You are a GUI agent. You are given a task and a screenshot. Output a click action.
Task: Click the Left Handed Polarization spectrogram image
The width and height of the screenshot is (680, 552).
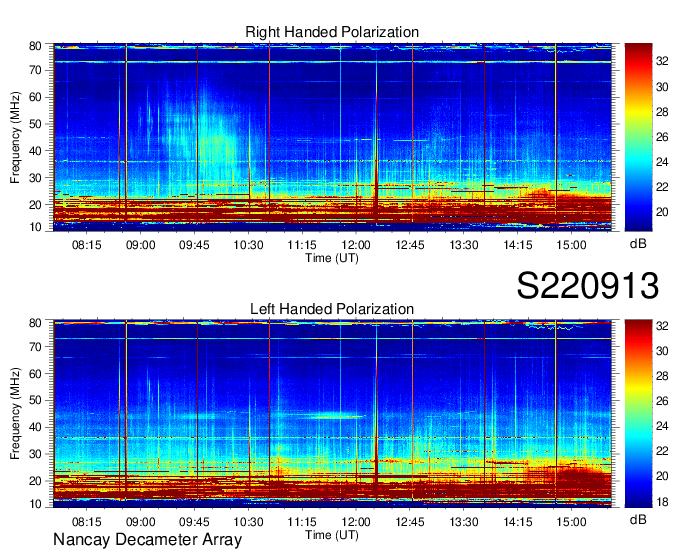(332, 414)
